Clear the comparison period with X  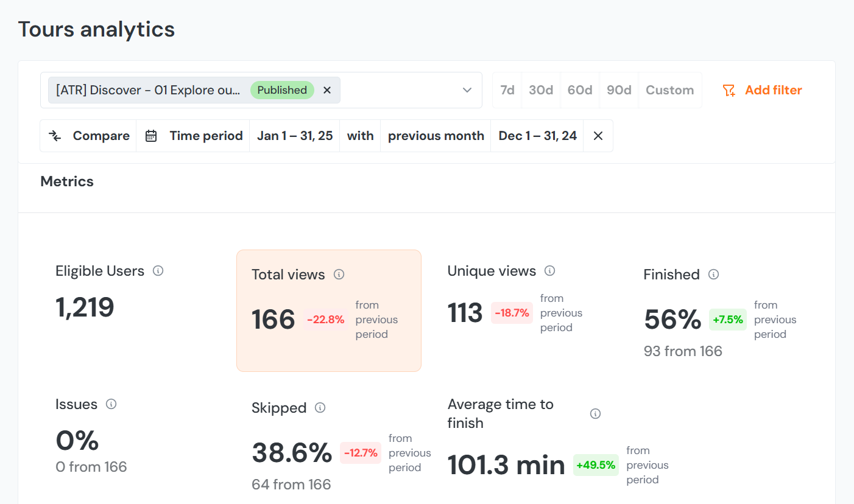coord(598,136)
